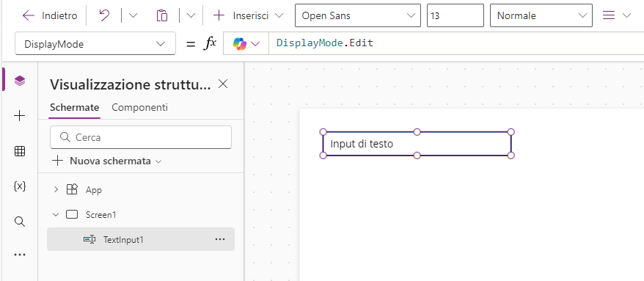The image size is (644, 281).
Task: Open the Inserisci menu
Action: 248,15
